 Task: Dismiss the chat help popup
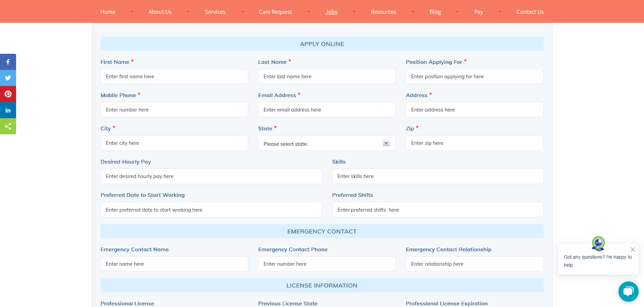click(633, 249)
